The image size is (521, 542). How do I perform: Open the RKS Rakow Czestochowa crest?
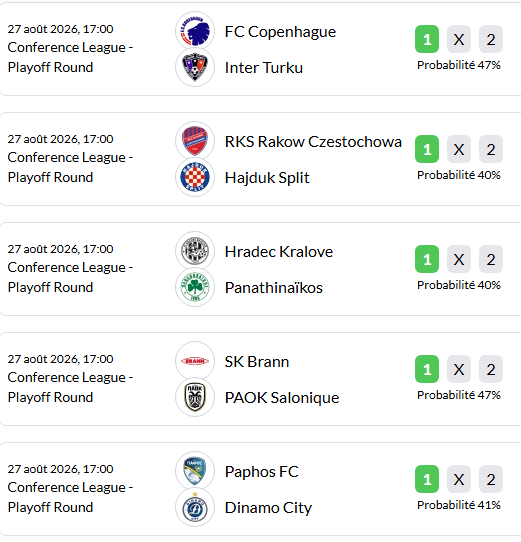(195, 141)
